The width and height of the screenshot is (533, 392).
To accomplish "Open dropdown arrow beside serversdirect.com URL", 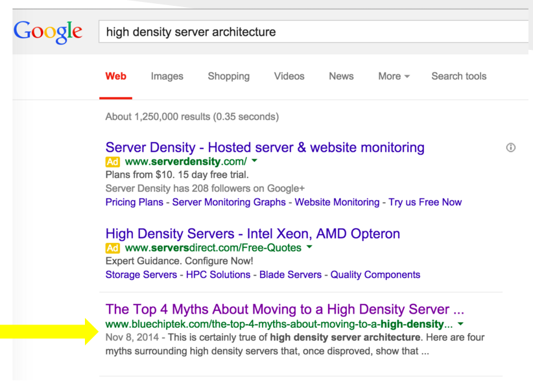I will tap(309, 247).
